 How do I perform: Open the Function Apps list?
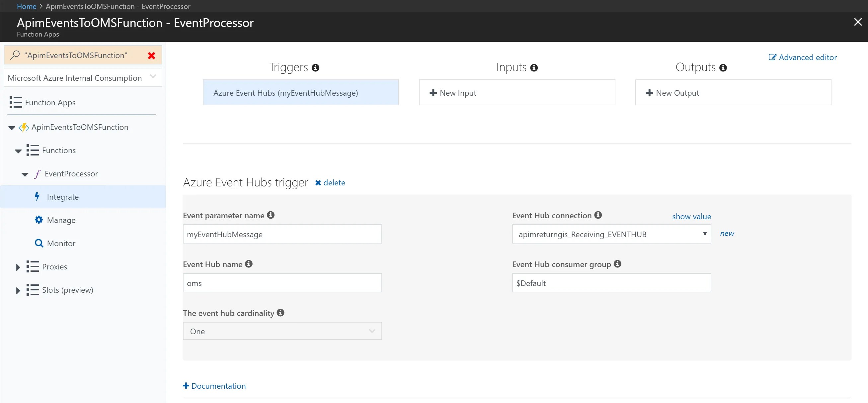(x=50, y=103)
